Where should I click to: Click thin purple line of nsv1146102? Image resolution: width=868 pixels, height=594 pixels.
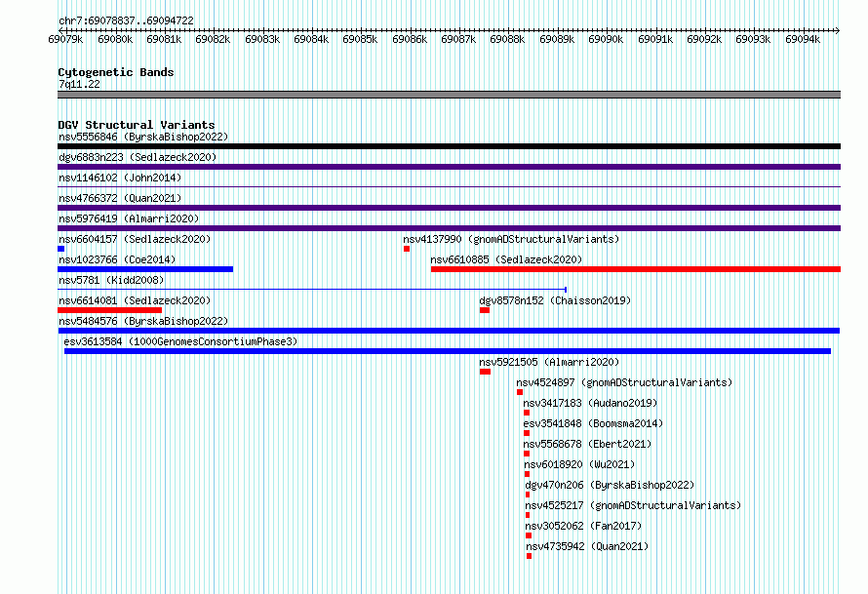click(x=449, y=187)
